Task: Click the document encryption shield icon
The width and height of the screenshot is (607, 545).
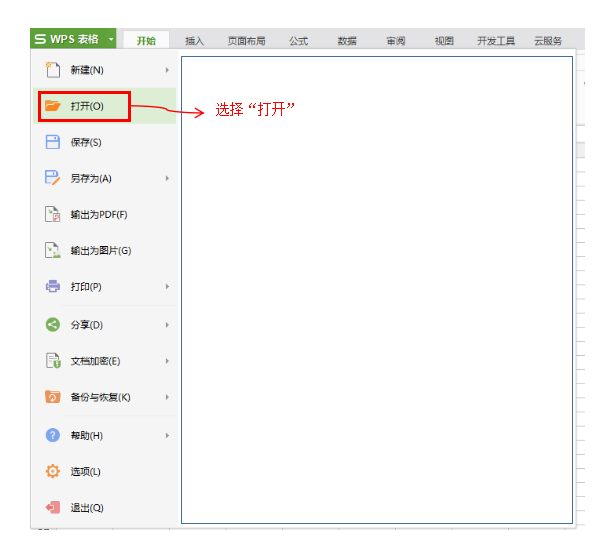Action: pos(53,360)
